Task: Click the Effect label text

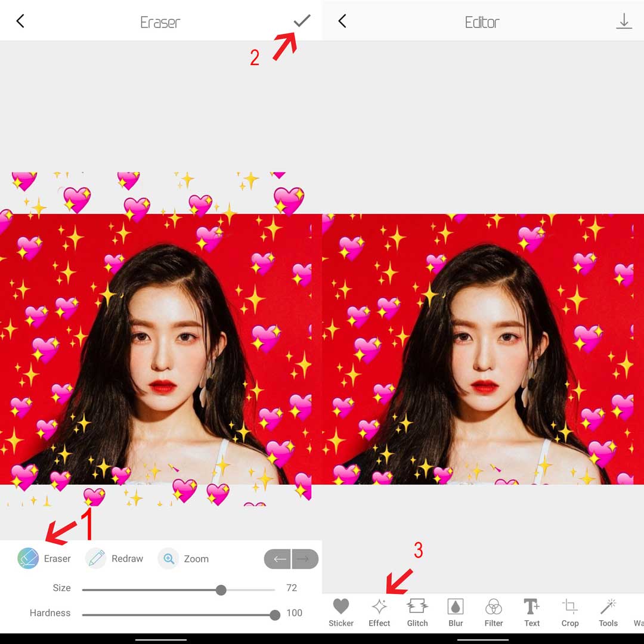Action: (x=379, y=623)
